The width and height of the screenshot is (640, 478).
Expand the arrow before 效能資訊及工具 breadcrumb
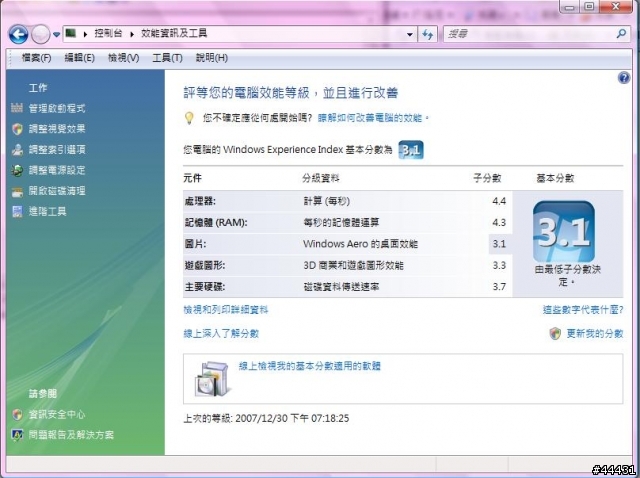(x=132, y=34)
